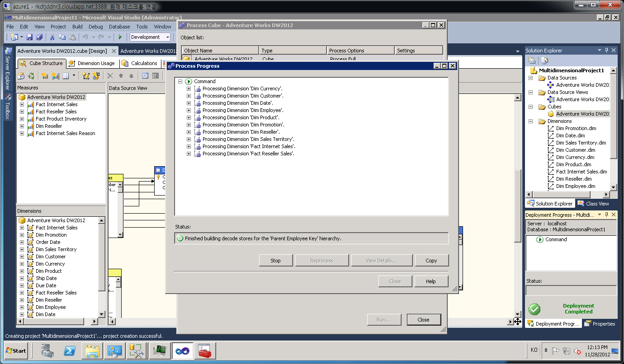Viewport: 624px width, 364px height.
Task: Expand Processing Dimension 'Dim Customer' node
Action: click(x=189, y=96)
